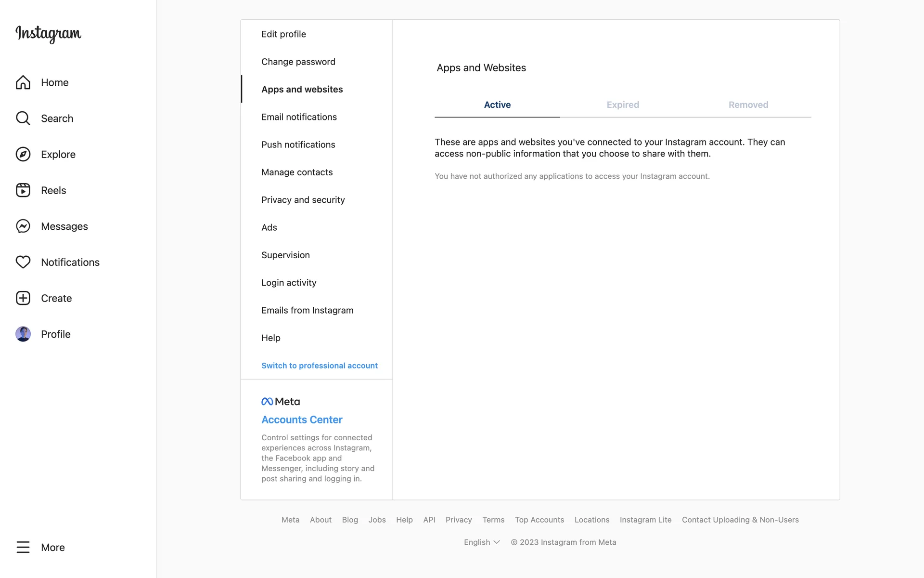Image resolution: width=924 pixels, height=578 pixels.
Task: Click the Instagram logo
Action: 48,34
